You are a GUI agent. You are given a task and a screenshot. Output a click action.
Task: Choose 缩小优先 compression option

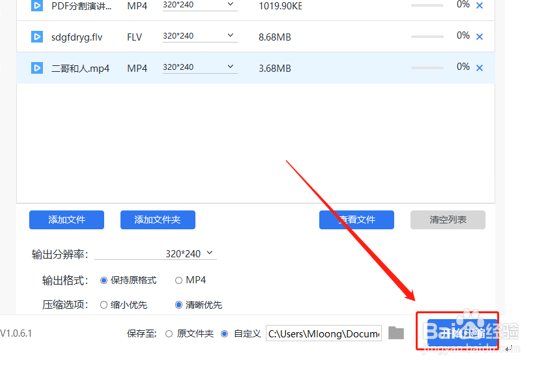point(123,305)
